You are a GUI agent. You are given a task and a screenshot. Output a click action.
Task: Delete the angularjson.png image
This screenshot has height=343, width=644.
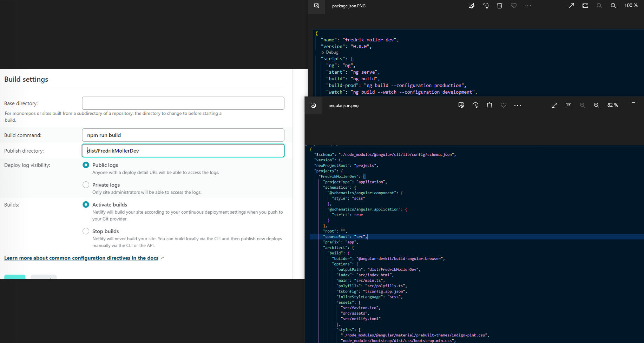pyautogui.click(x=489, y=105)
